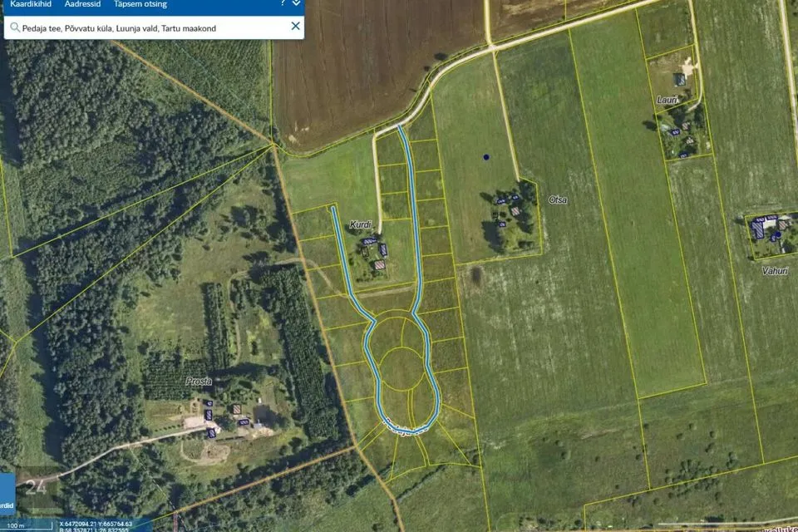Click the magnifier search icon
This screenshot has width=798, height=532.
pyautogui.click(x=15, y=27)
